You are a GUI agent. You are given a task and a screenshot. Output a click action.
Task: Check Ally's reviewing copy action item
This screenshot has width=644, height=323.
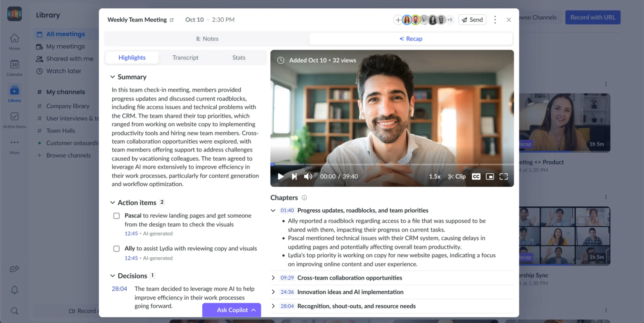116,248
